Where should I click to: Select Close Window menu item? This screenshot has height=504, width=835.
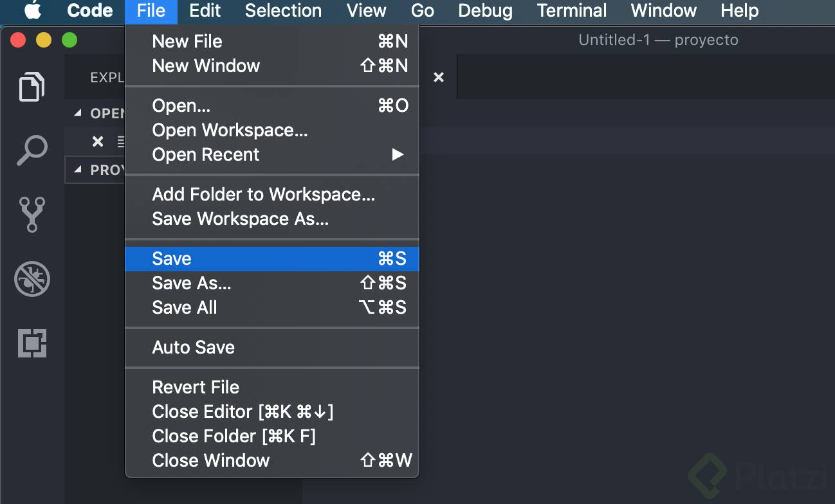(x=272, y=460)
